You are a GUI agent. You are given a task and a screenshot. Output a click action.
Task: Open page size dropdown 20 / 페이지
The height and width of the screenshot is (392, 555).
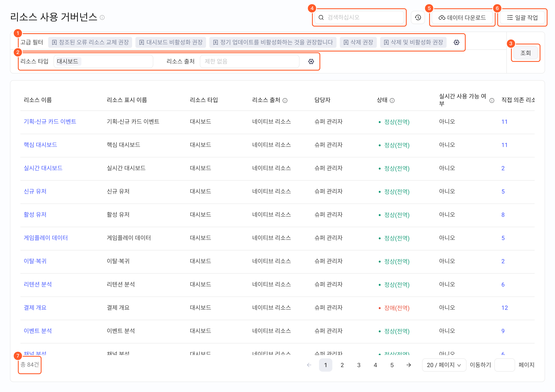tap(444, 365)
